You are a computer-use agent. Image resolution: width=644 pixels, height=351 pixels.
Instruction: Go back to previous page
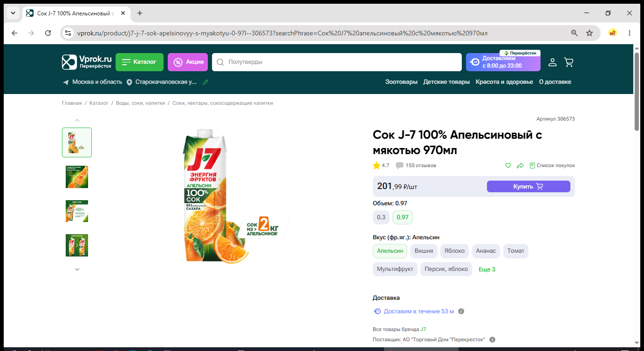(x=14, y=33)
